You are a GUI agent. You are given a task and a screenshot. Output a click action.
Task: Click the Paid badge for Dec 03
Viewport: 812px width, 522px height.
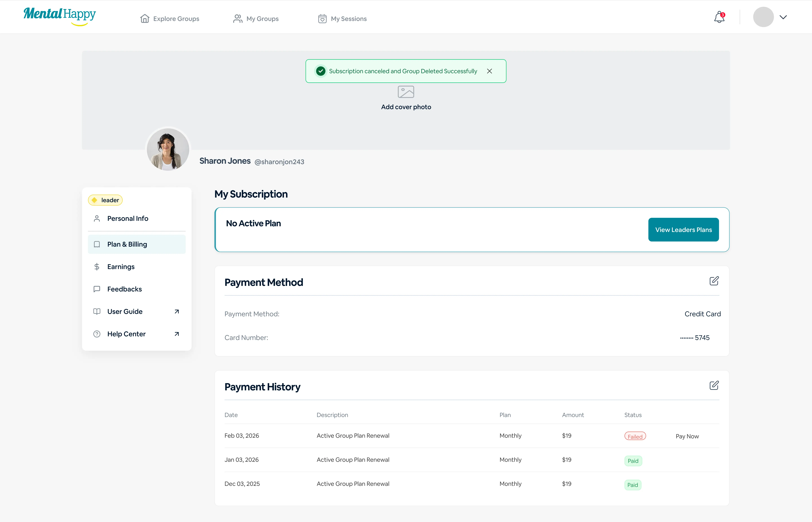click(633, 485)
